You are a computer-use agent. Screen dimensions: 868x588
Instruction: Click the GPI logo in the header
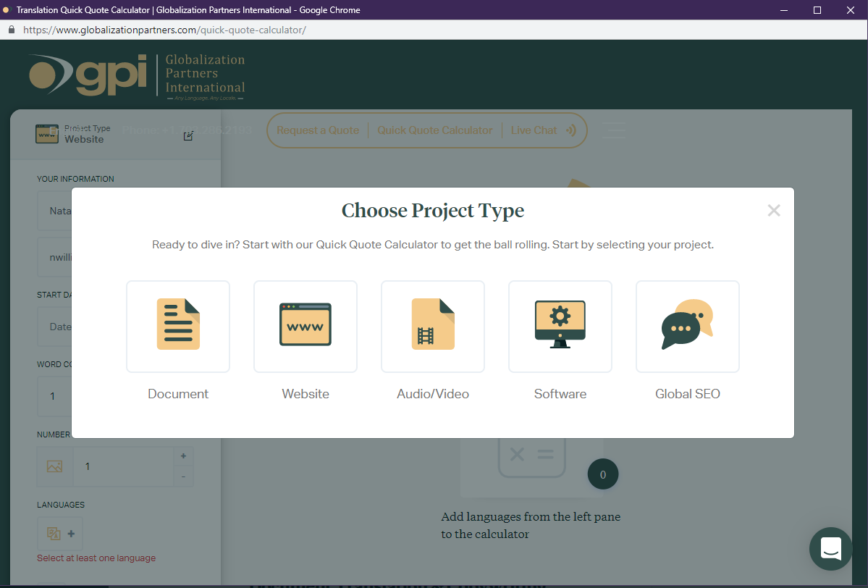136,75
